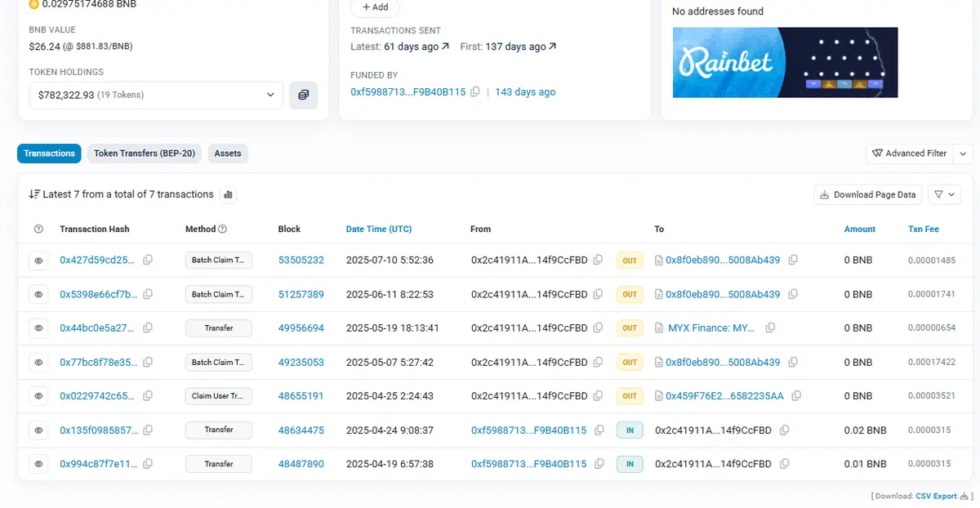Preview transaction 0x0229742c65 with eye icon
Screen dimensions: 980x508
coord(38,396)
